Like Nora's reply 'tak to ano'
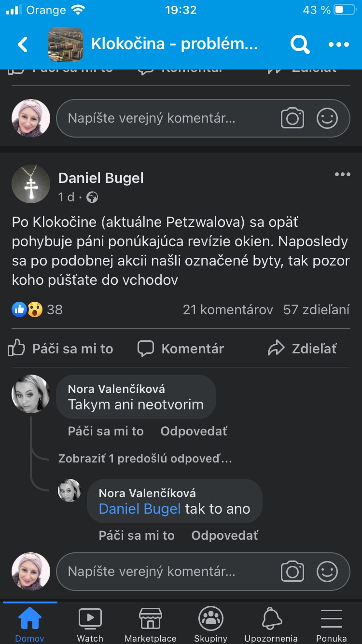Image resolution: width=362 pixels, height=644 pixels. 137,535
